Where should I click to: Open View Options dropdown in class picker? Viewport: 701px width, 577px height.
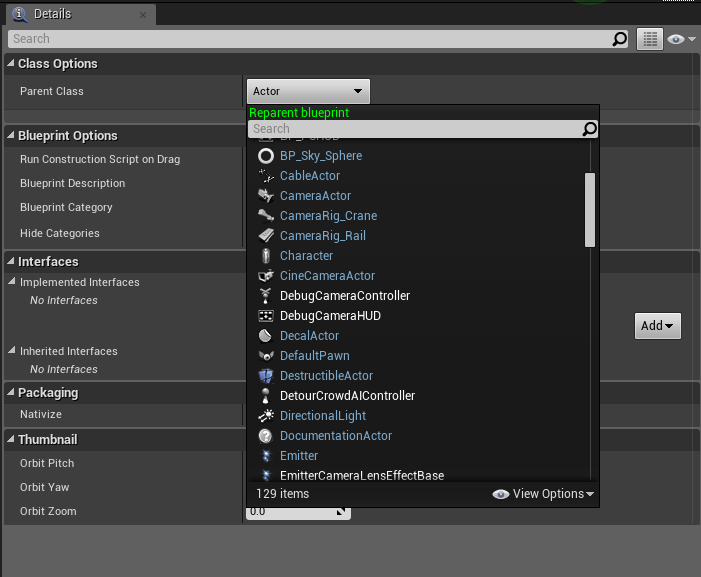543,494
